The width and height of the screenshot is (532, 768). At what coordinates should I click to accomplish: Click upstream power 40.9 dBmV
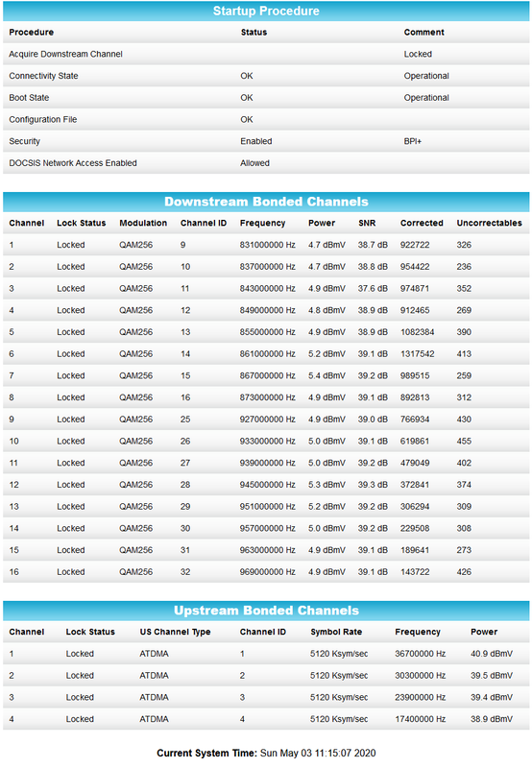(x=492, y=654)
